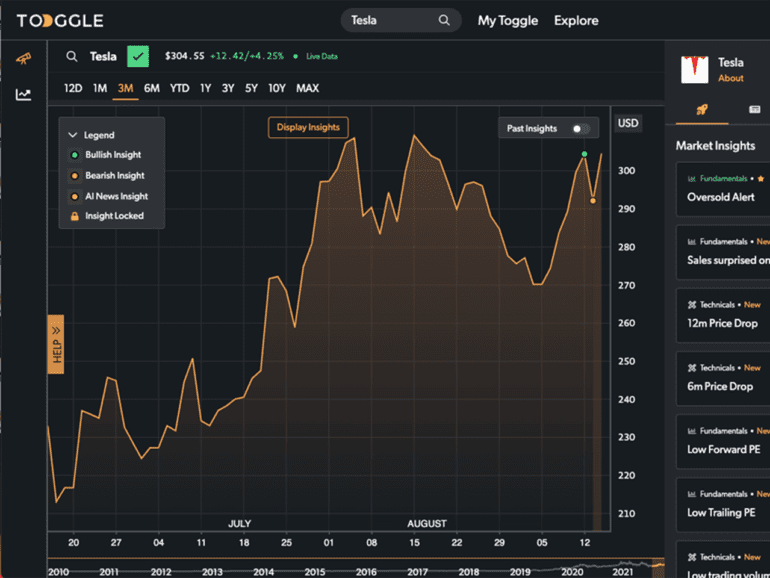Click the technicals icon on 12m Price Drop card

click(692, 305)
